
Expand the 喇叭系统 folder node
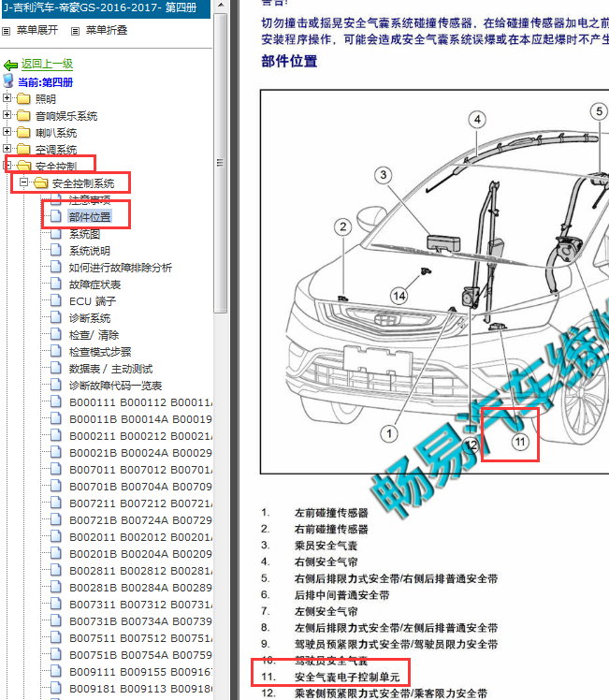click(x=7, y=132)
